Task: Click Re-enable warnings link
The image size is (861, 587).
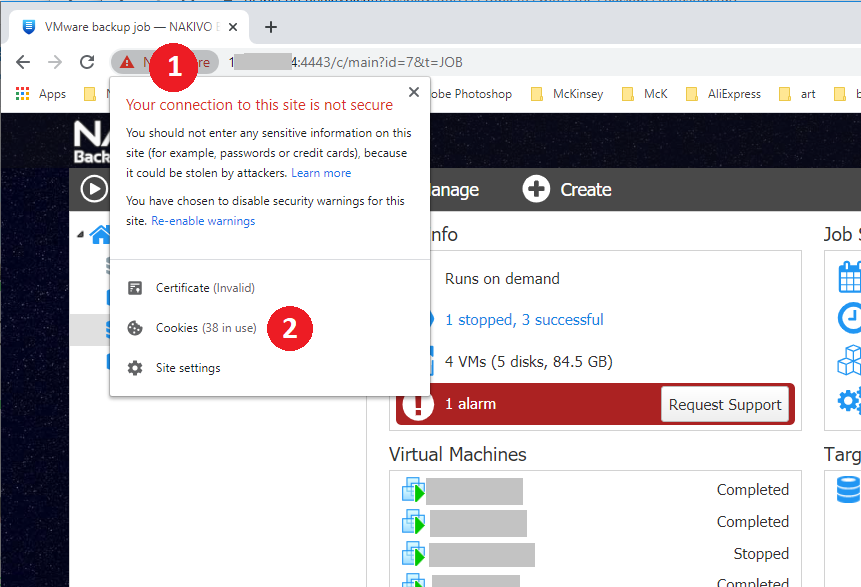Action: (x=203, y=221)
